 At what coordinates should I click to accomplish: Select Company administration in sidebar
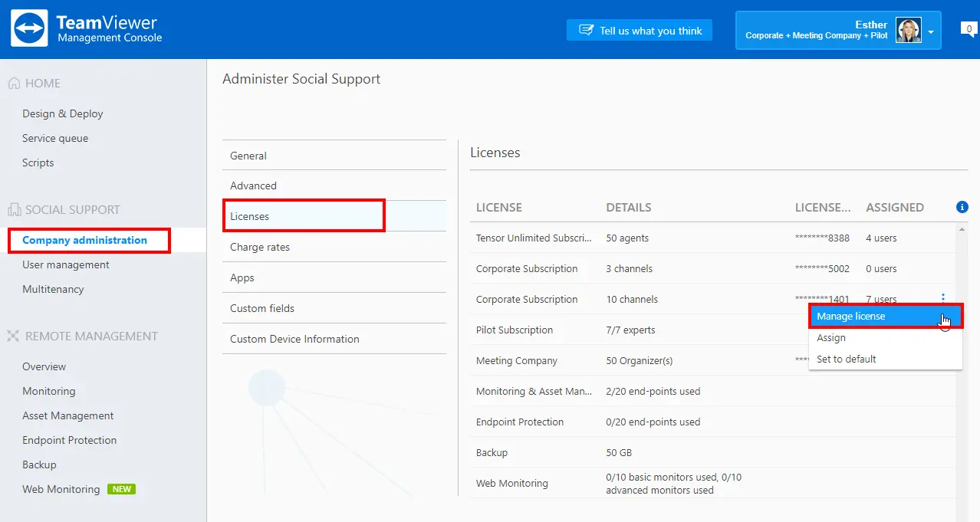(x=84, y=240)
